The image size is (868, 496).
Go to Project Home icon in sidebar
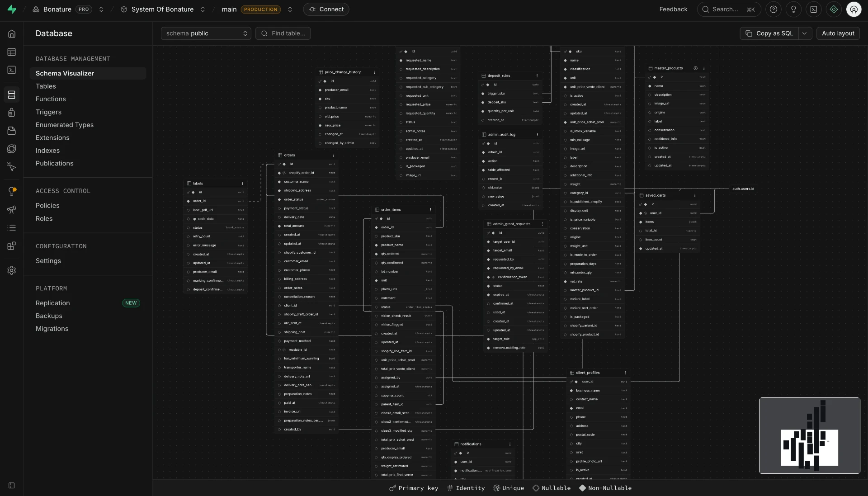(x=12, y=33)
